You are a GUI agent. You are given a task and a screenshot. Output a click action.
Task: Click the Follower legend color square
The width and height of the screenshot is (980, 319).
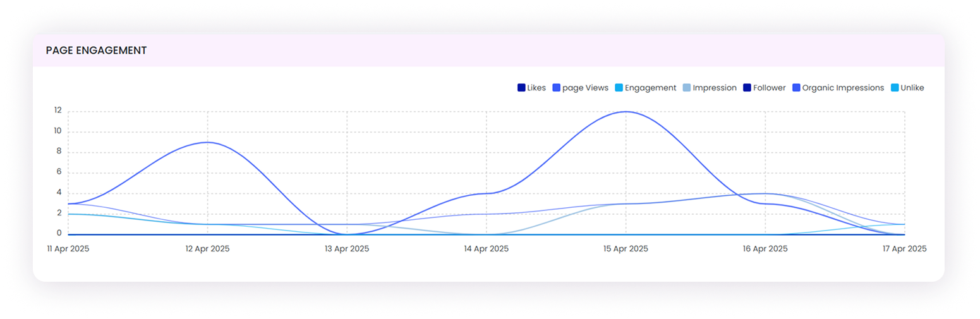click(747, 88)
